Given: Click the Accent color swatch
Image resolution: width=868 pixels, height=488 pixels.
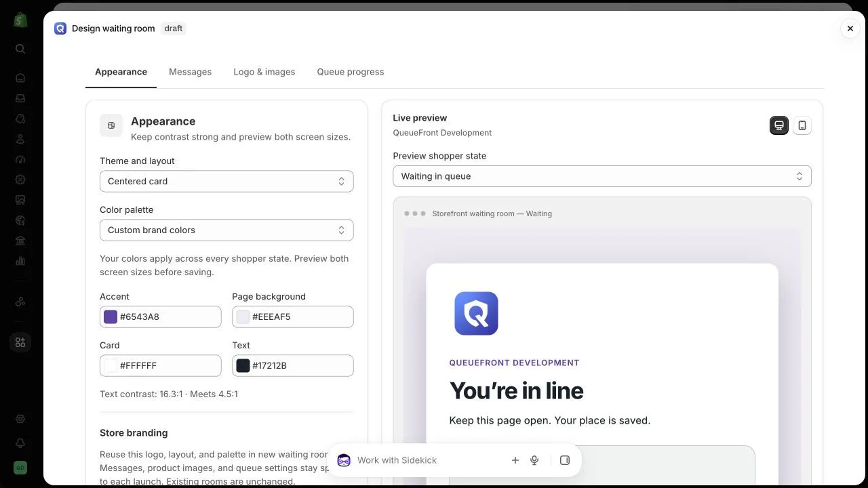Looking at the screenshot, I should (111, 317).
